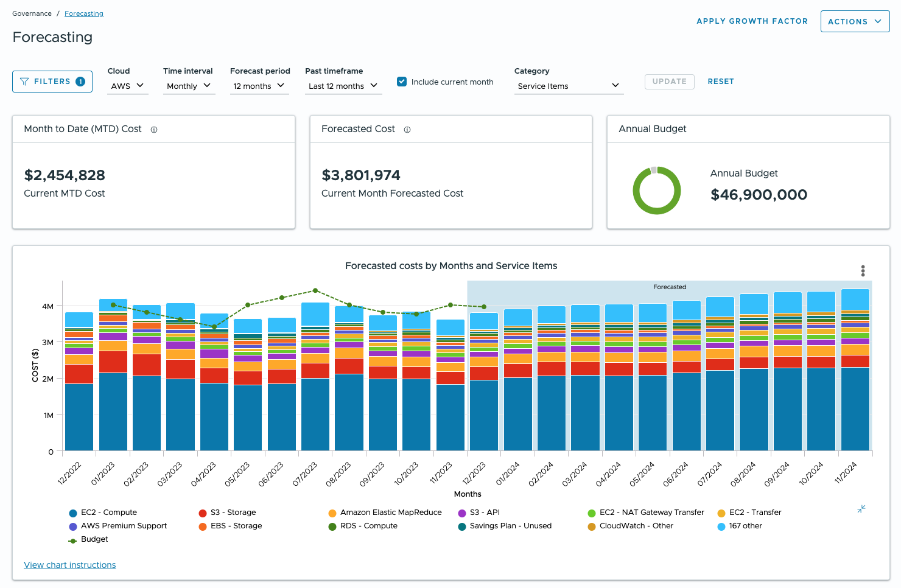Image resolution: width=901 pixels, height=588 pixels.
Task: Click the 06/2024 forecasted bar
Action: point(687,376)
